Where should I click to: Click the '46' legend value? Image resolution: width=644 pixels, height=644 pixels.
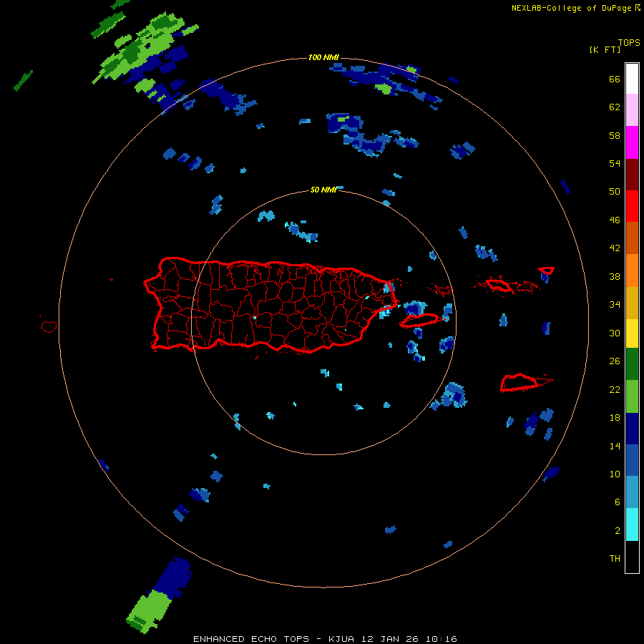point(615,220)
